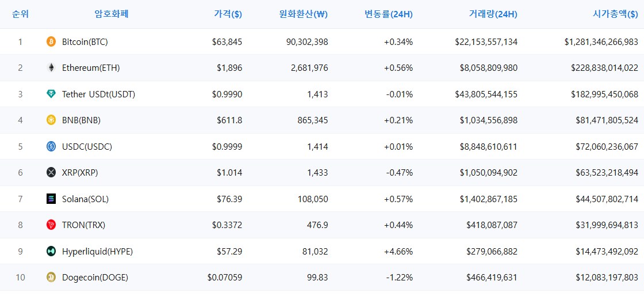Open the Dogecoin(DOGE) name link
The width and height of the screenshot is (644, 296).
pos(95,278)
